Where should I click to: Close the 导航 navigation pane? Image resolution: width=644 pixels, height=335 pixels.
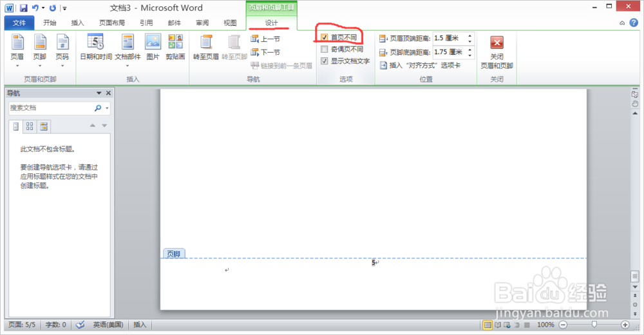[x=108, y=93]
